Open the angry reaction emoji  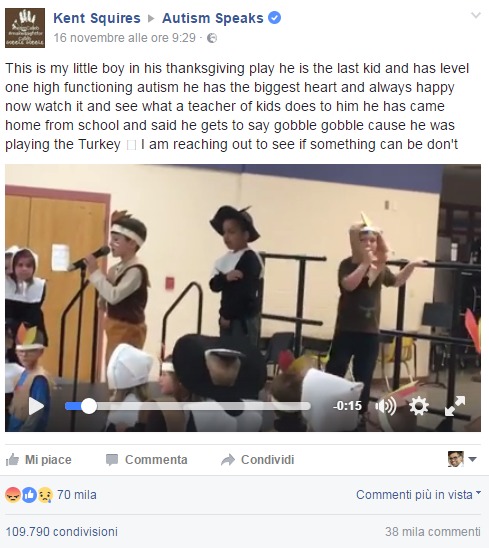pyautogui.click(x=13, y=495)
